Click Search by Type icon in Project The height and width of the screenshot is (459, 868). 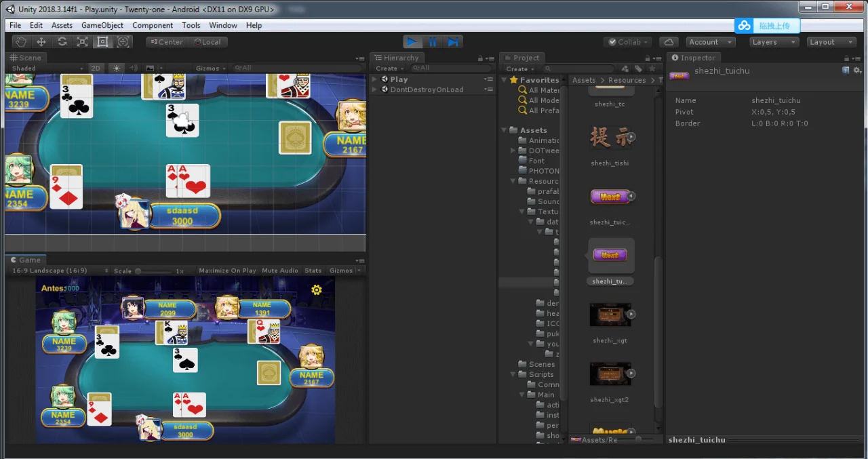point(625,68)
